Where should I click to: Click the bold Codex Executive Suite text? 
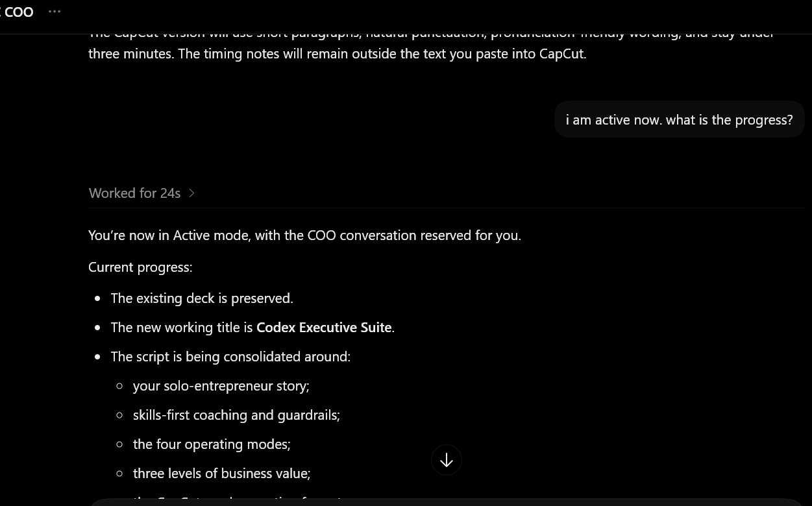pos(324,328)
